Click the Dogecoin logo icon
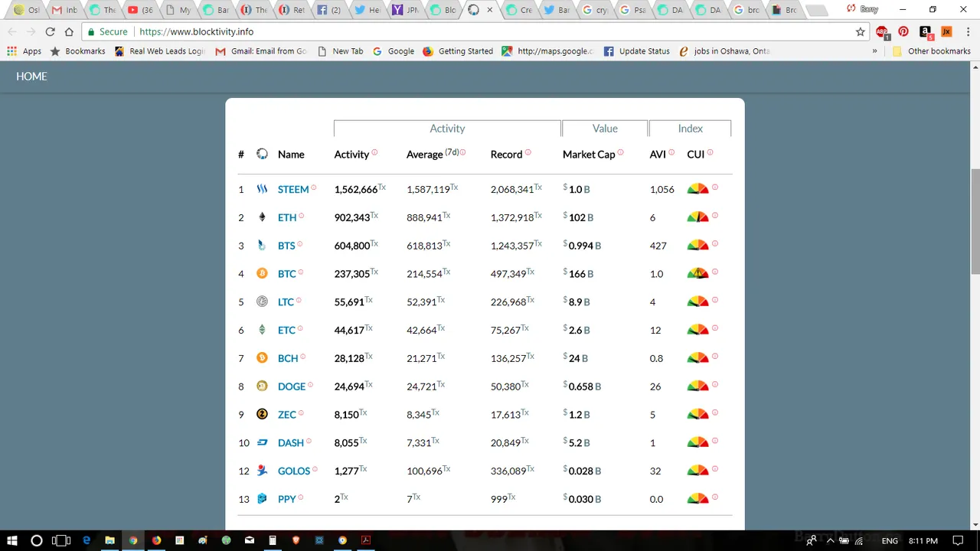This screenshot has height=551, width=980. coord(262,386)
